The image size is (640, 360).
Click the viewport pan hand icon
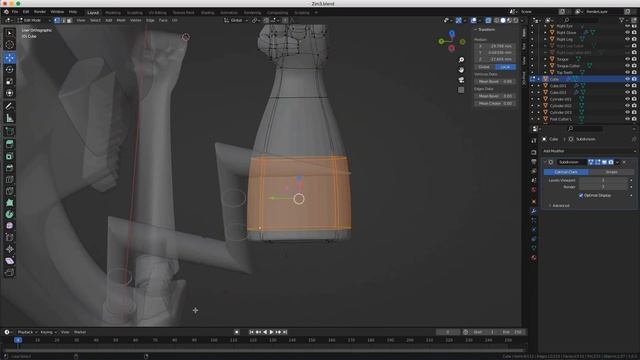461,70
